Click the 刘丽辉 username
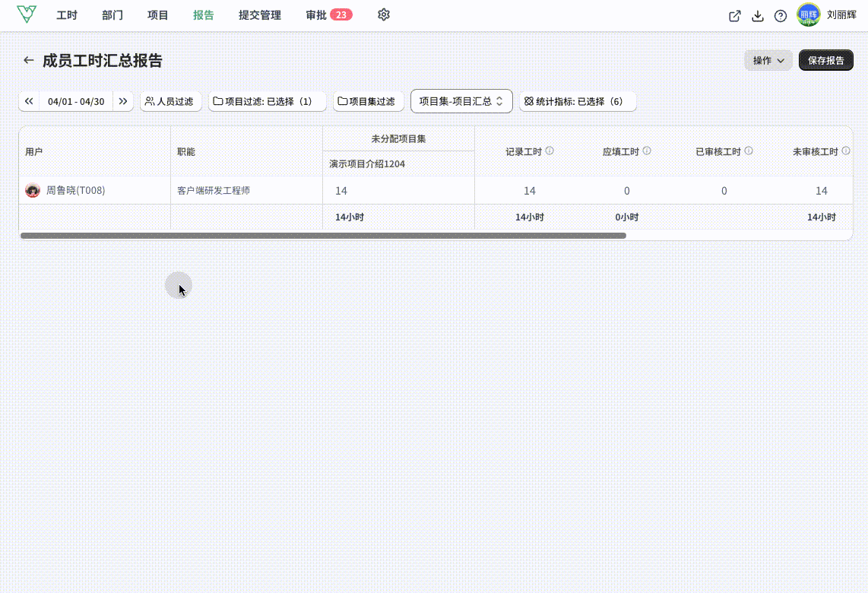The height and width of the screenshot is (593, 868). coord(841,15)
